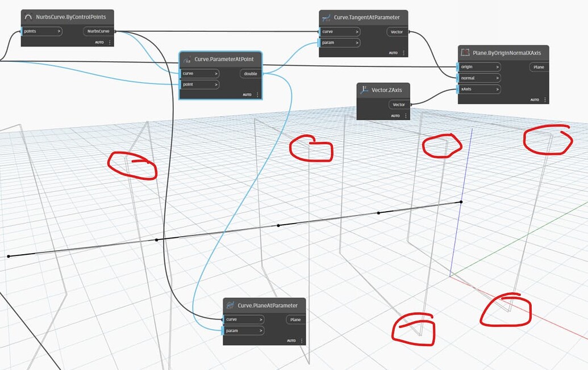The image size is (588, 370).
Task: Click the NurbsCurve.ByControlPoints node header icon
Action: tap(28, 17)
